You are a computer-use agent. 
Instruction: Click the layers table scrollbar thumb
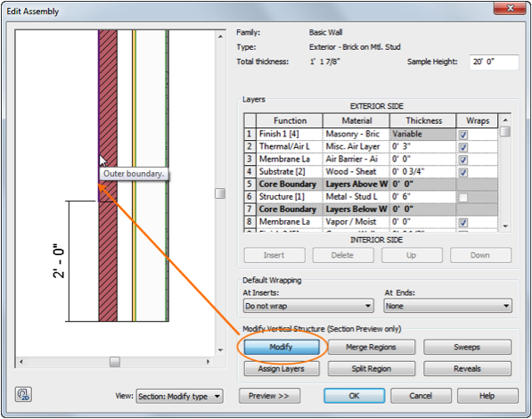pos(505,131)
